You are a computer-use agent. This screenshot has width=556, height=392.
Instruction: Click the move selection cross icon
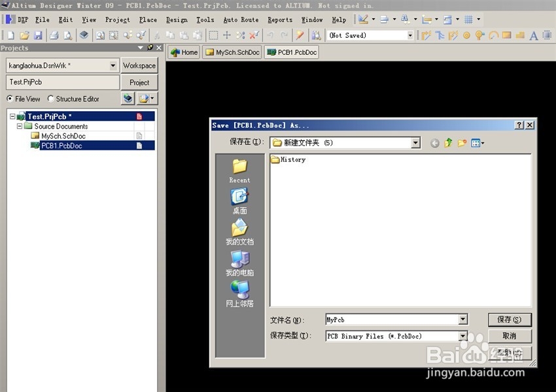click(x=227, y=35)
